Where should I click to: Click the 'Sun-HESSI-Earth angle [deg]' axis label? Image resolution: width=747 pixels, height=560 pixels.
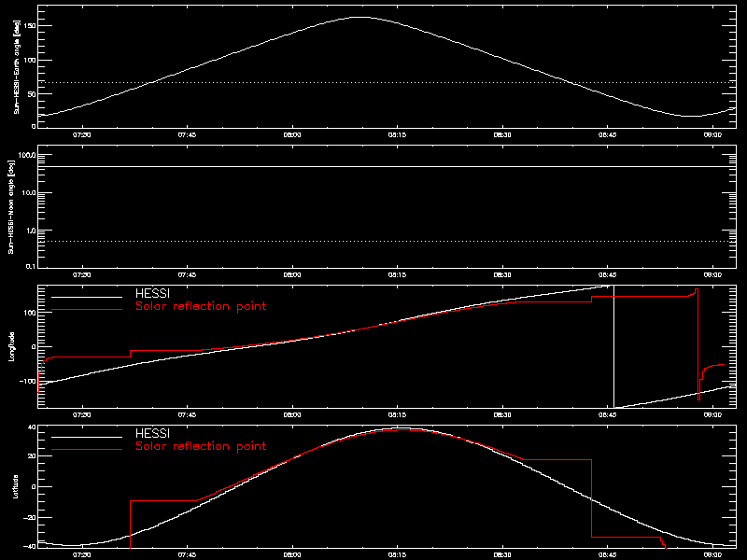tap(17, 66)
